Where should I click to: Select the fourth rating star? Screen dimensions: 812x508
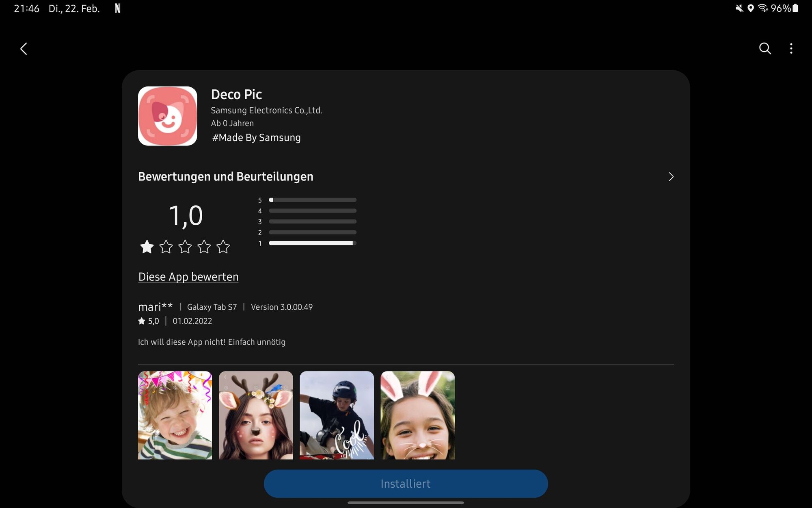click(204, 246)
